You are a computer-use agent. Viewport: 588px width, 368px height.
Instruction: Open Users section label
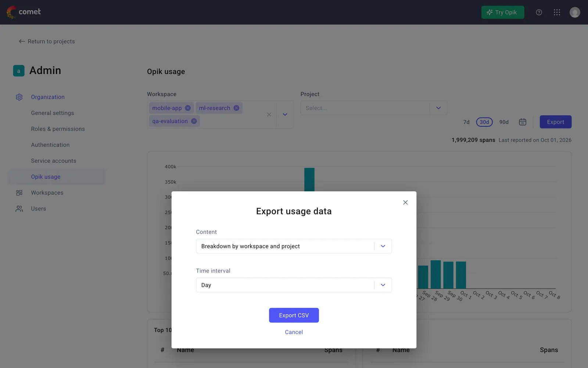point(39,209)
